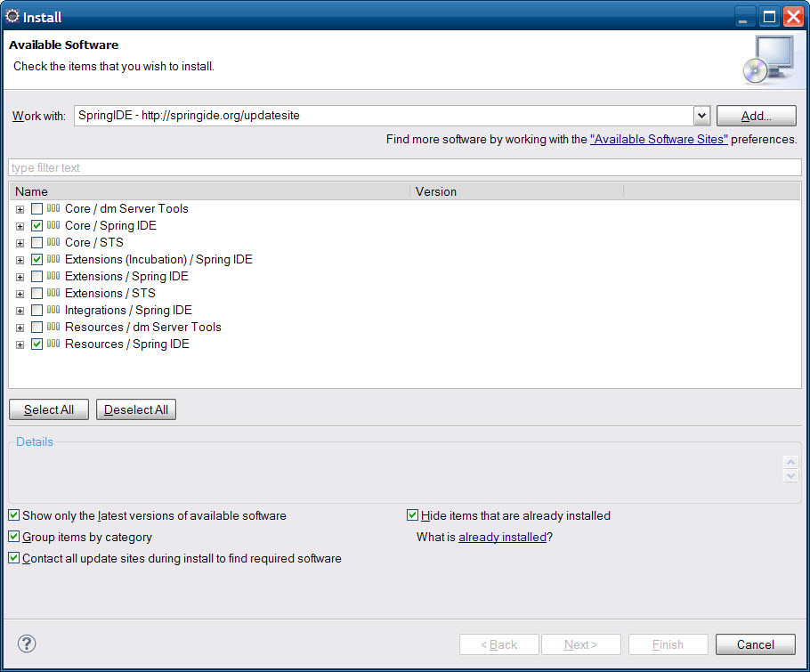Click the Back button
The image size is (810, 672).
(x=499, y=644)
